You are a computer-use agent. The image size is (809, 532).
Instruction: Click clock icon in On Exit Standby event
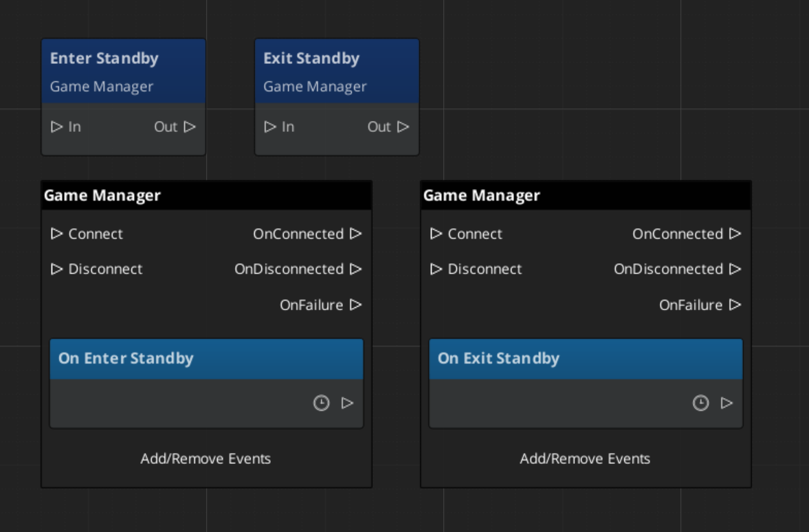[x=700, y=403]
